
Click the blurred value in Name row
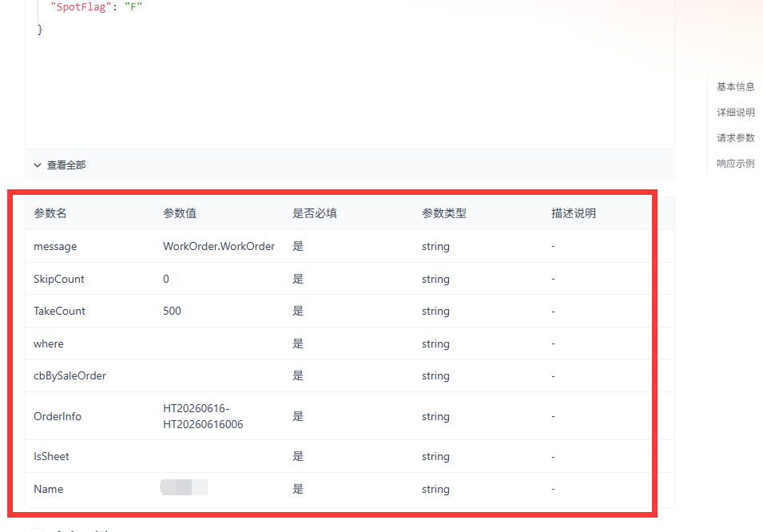(x=184, y=487)
